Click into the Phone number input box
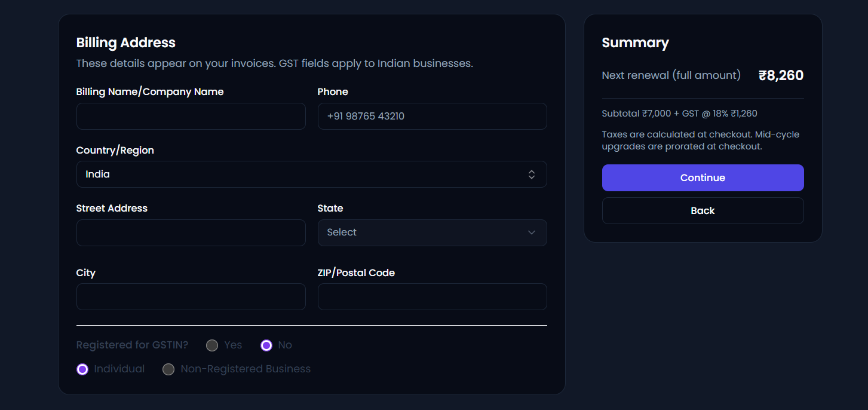The image size is (868, 410). [432, 116]
